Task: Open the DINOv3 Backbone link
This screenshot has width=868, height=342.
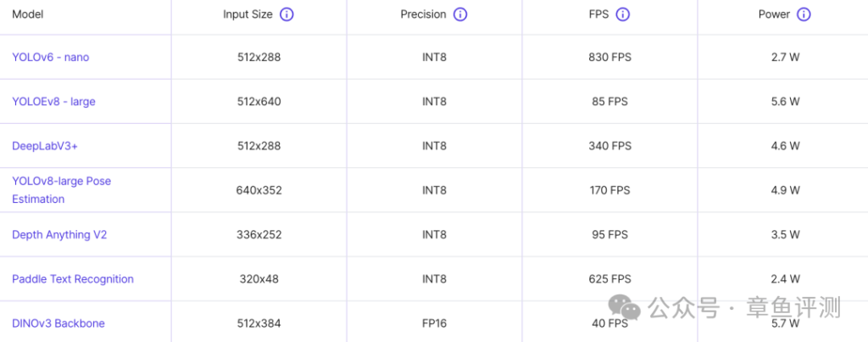Action: pyautogui.click(x=58, y=323)
